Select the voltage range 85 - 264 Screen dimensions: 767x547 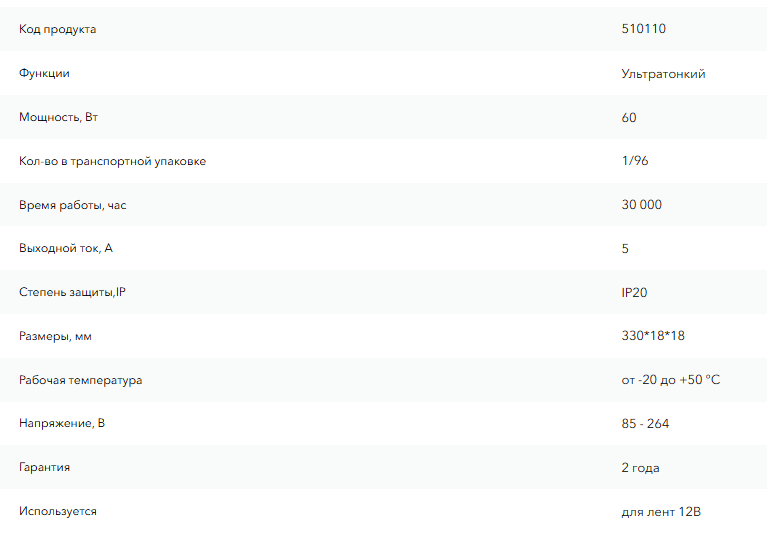click(x=645, y=424)
